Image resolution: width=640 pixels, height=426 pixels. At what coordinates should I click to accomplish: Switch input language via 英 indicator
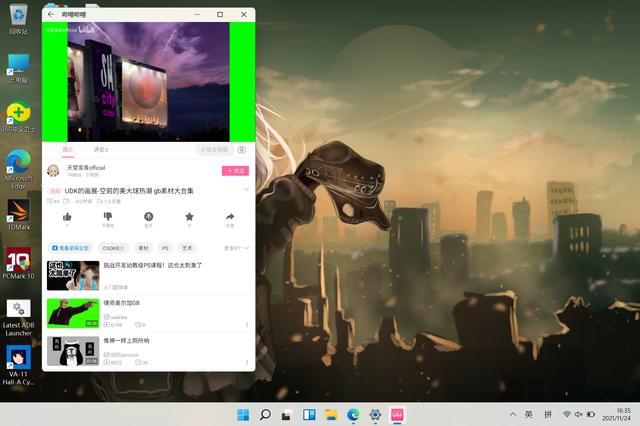(x=529, y=414)
